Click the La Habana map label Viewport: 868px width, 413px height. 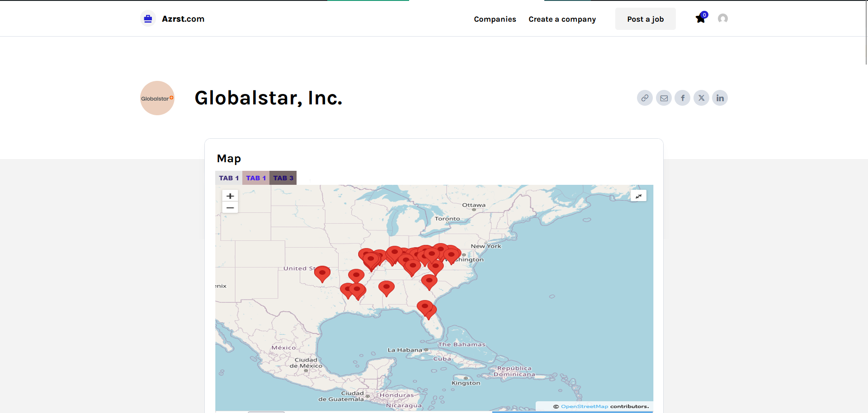click(405, 350)
